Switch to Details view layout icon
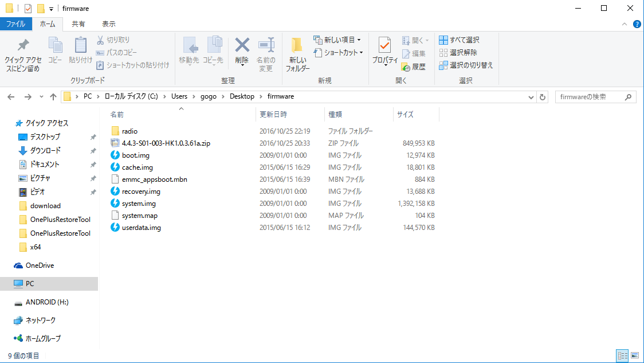 click(x=623, y=356)
